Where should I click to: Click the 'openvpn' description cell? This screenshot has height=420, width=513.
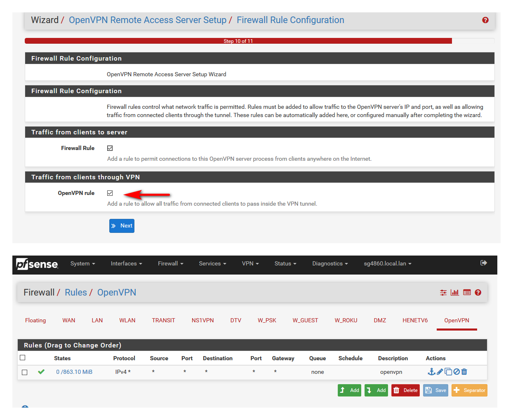pos(391,372)
